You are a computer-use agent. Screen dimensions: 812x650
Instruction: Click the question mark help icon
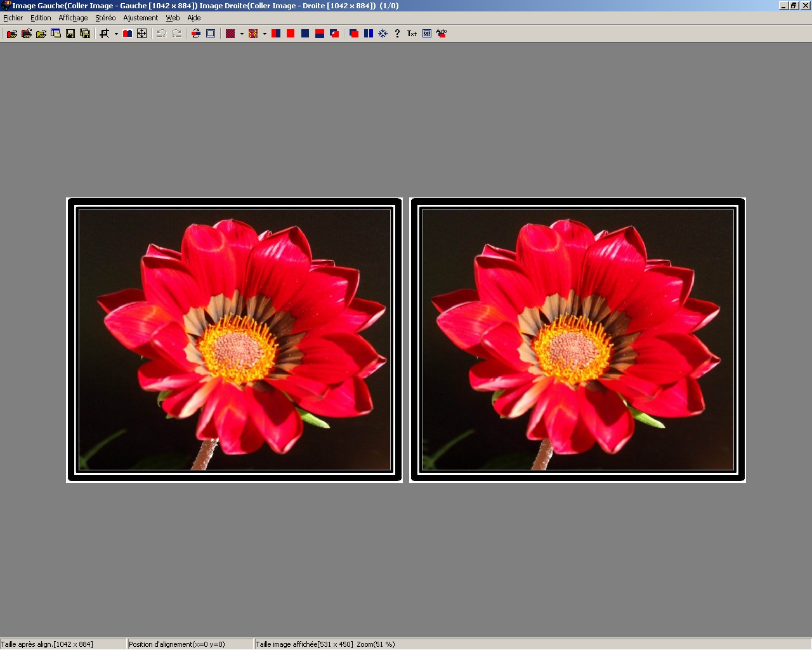pos(397,34)
